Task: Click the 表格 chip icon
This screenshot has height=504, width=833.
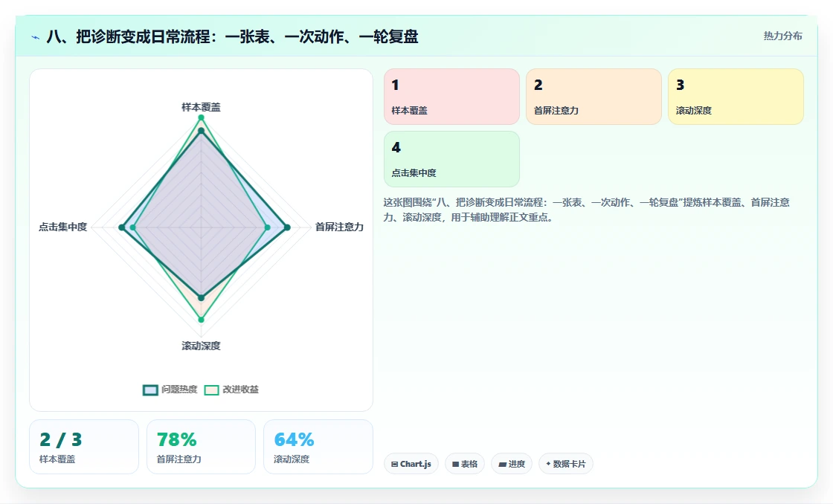Action: (455, 464)
